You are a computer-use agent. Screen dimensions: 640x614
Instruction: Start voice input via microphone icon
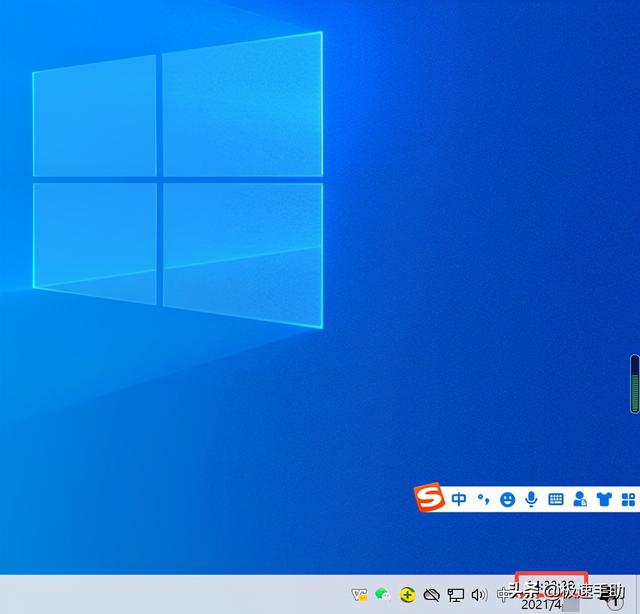coord(531,499)
